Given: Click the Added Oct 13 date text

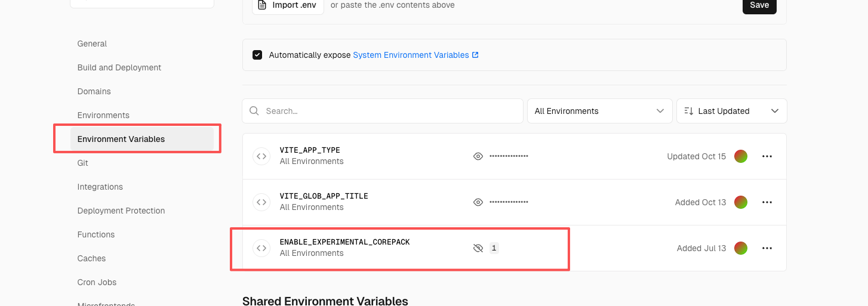Looking at the screenshot, I should point(700,202).
